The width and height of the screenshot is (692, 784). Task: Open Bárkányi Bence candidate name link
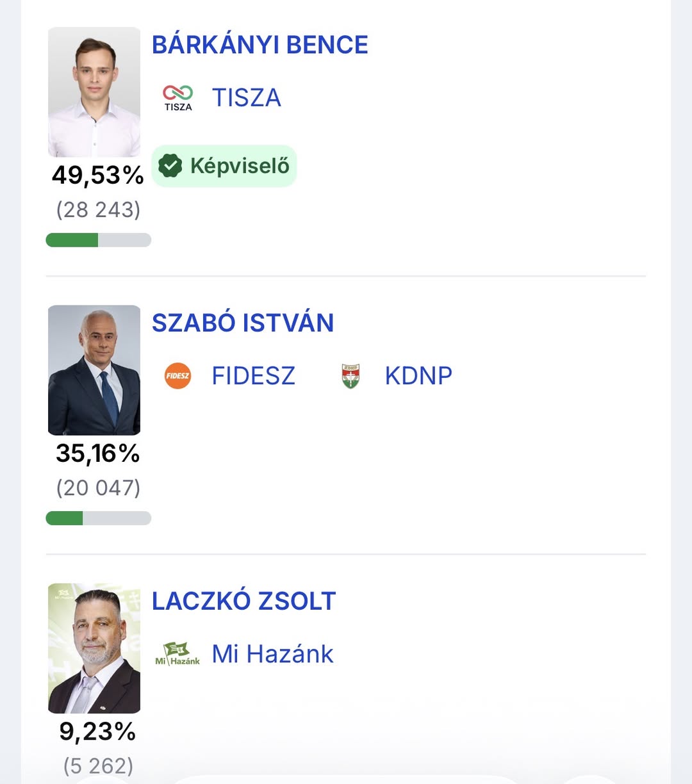tap(259, 45)
